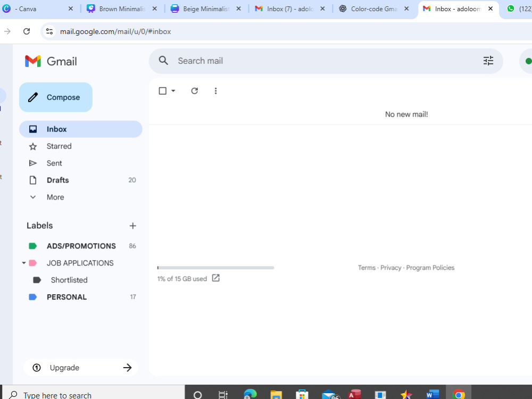Switch to WhatsApp (122) tab
The image size is (532, 399).
518,9
